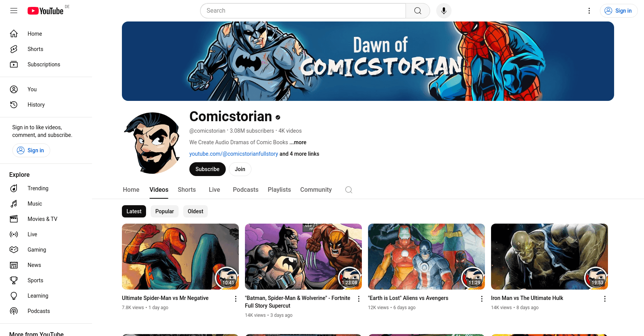Select the Latest sort chip
Viewport: 644px width, 336px height.
coord(134,211)
